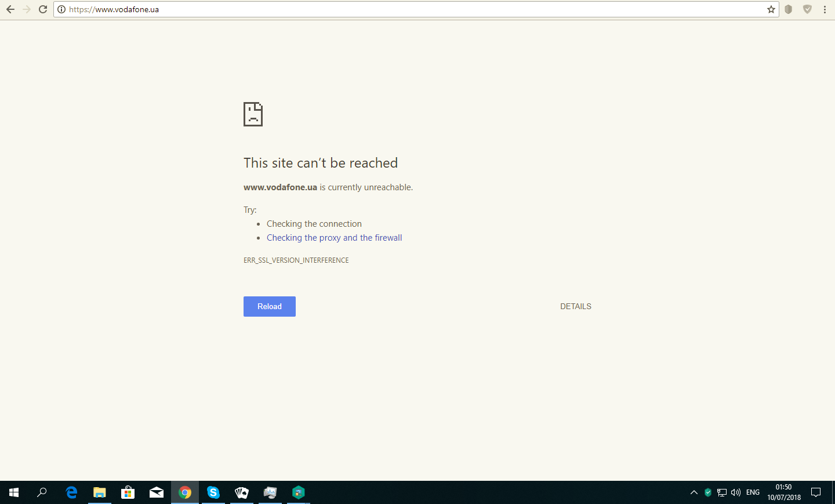This screenshot has height=504, width=835.
Task: Open Microsoft Store from the taskbar
Action: click(x=128, y=492)
